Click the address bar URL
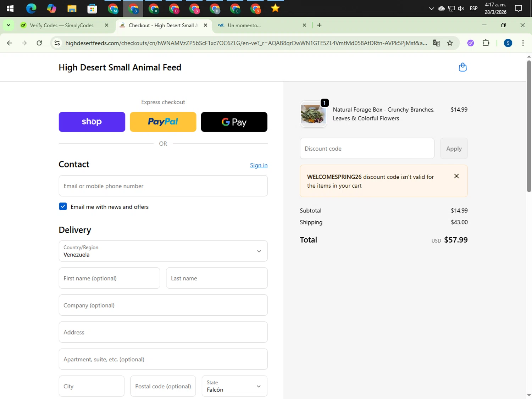532x399 pixels. (x=246, y=43)
